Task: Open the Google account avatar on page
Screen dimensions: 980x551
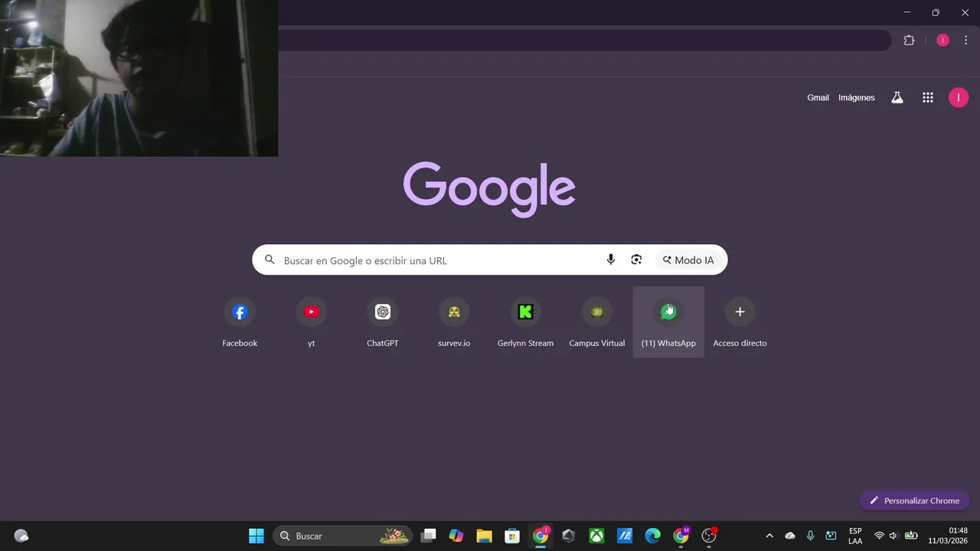Action: click(959, 97)
